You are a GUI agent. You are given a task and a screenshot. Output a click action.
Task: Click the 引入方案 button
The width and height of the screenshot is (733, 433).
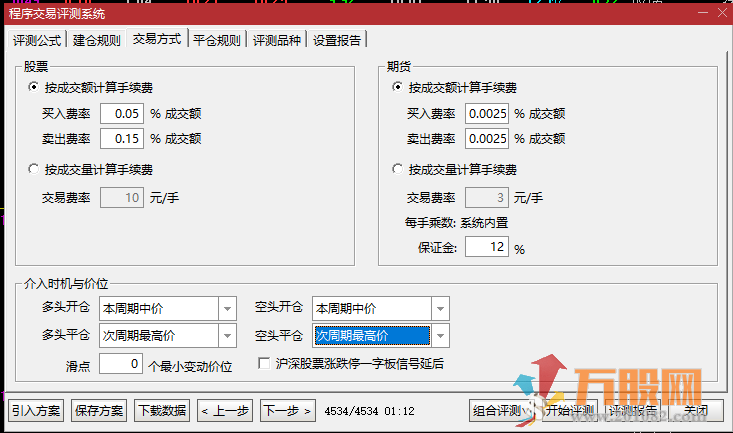click(x=36, y=411)
